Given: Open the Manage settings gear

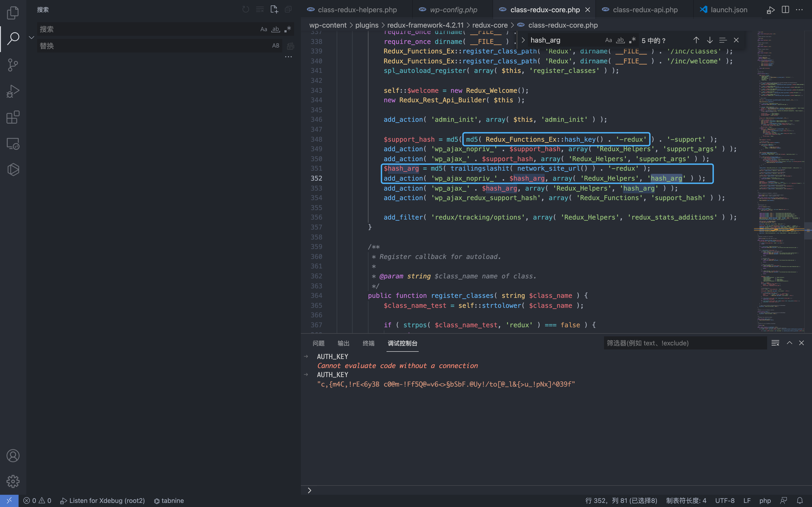Looking at the screenshot, I should [13, 481].
